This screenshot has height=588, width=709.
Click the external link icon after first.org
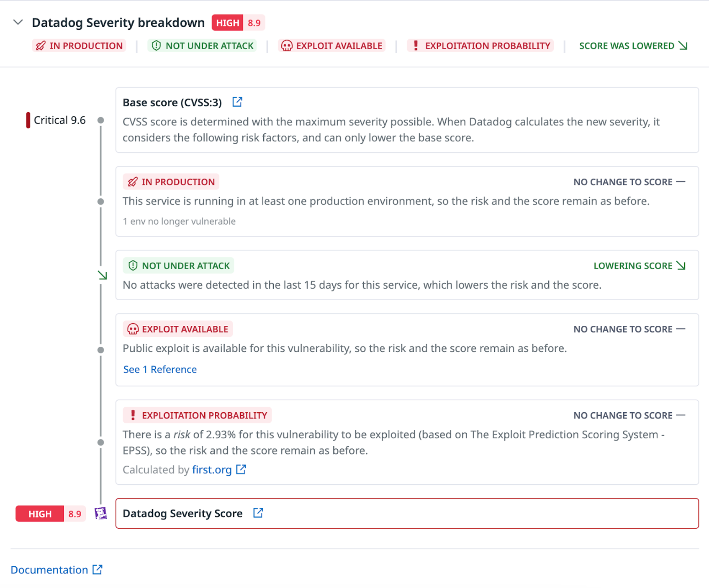tap(241, 470)
